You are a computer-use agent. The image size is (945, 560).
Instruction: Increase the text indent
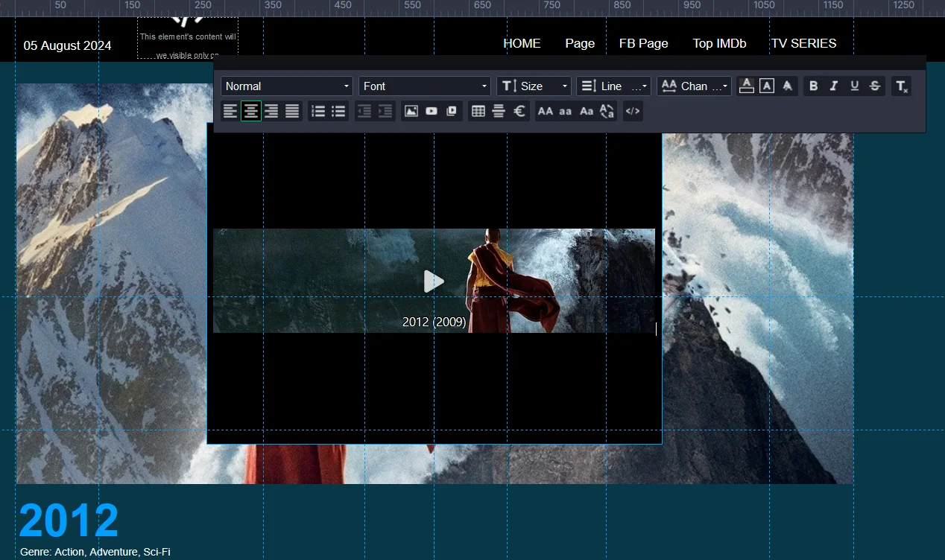coord(385,112)
